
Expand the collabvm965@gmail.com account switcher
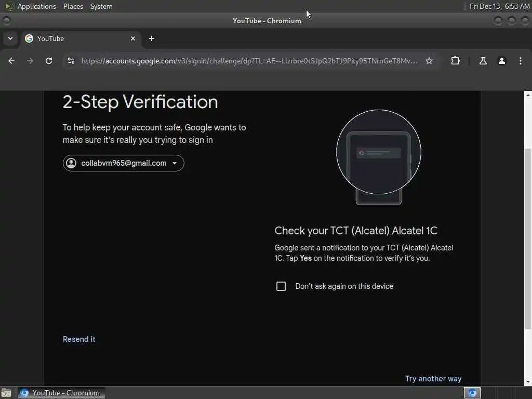coord(124,163)
